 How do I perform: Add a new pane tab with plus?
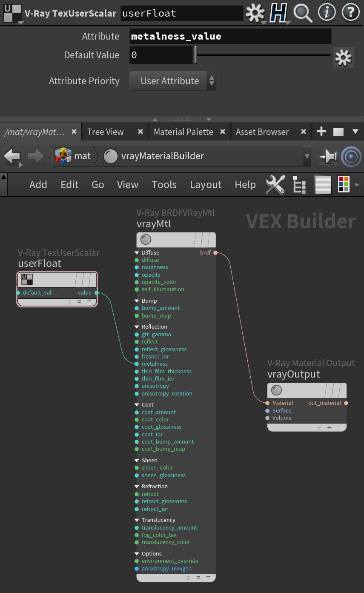tap(321, 132)
